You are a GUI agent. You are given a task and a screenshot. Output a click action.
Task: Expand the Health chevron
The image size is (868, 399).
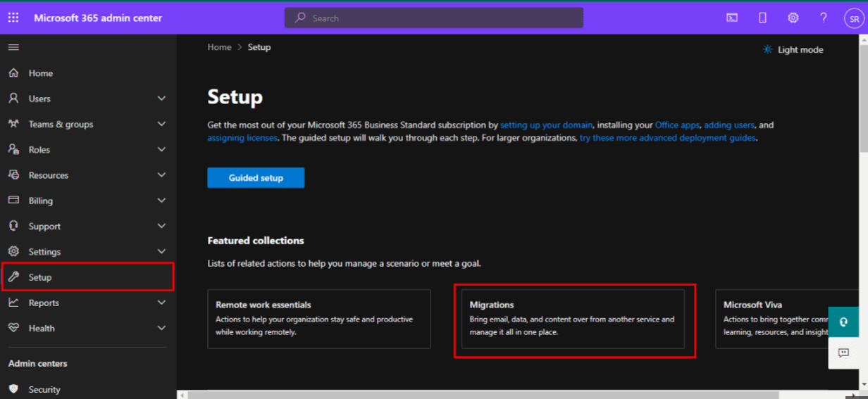(161, 328)
